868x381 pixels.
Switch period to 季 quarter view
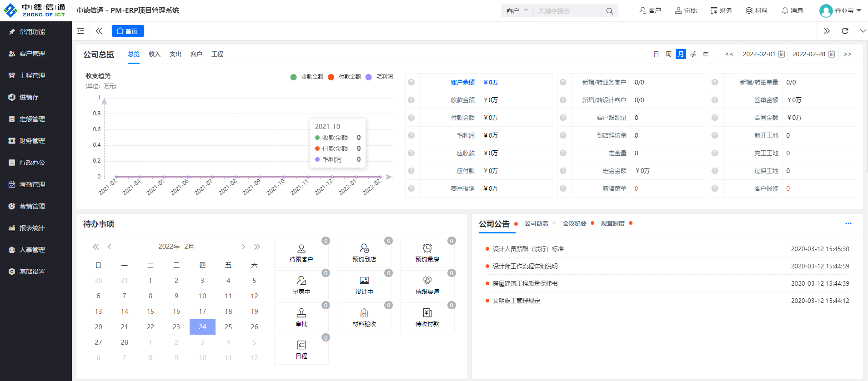coord(693,54)
